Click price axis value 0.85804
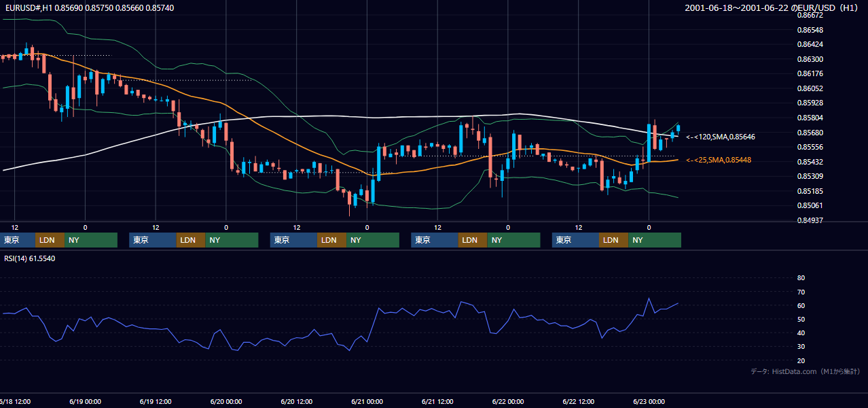 (x=810, y=118)
